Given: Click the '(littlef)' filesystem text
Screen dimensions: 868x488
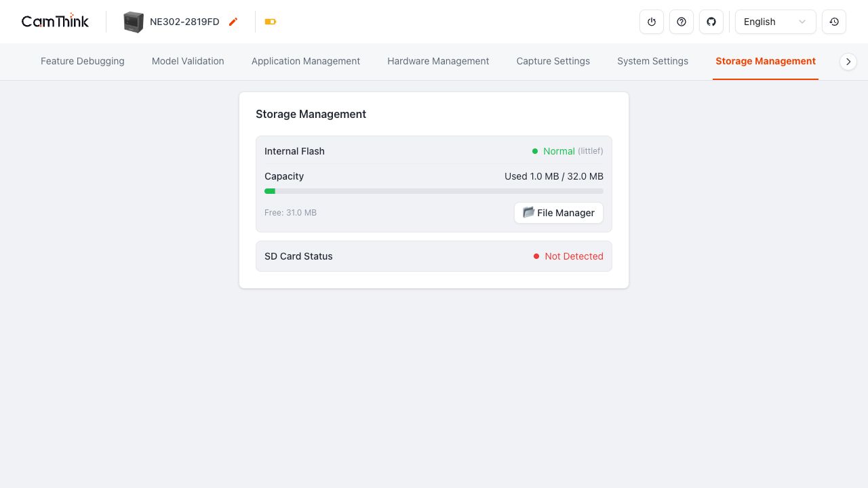Looking at the screenshot, I should [x=591, y=151].
